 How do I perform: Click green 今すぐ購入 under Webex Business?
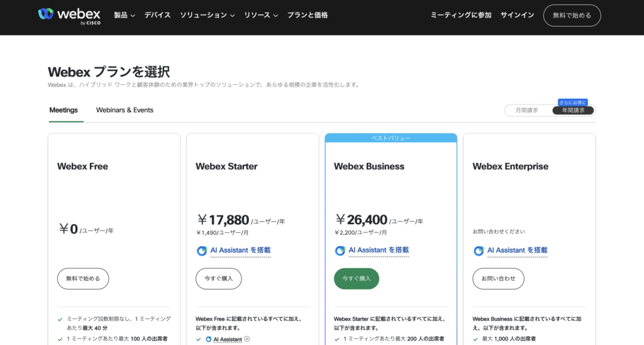(357, 279)
